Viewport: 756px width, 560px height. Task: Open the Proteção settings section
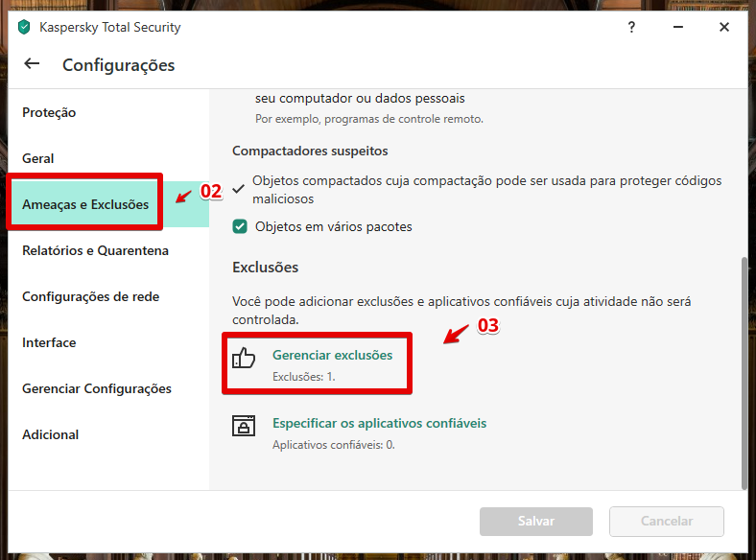(49, 112)
